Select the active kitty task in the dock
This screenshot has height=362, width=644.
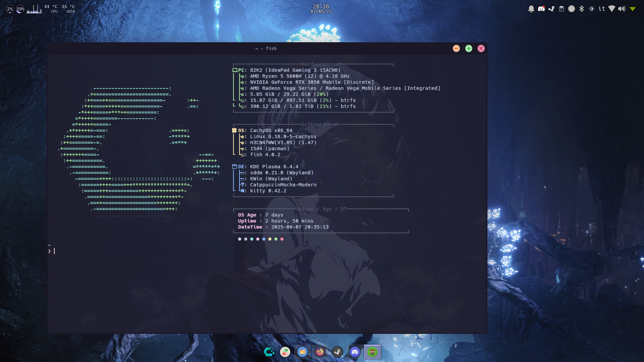[372, 352]
